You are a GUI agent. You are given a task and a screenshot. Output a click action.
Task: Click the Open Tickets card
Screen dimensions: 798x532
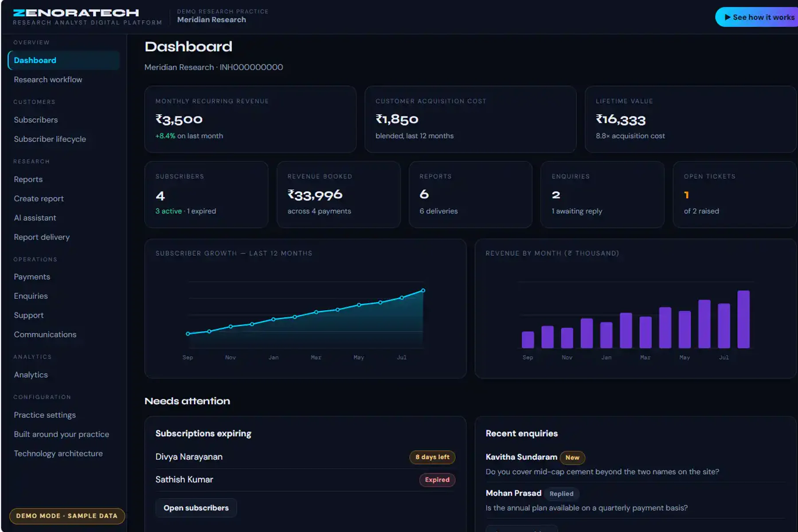[735, 195]
